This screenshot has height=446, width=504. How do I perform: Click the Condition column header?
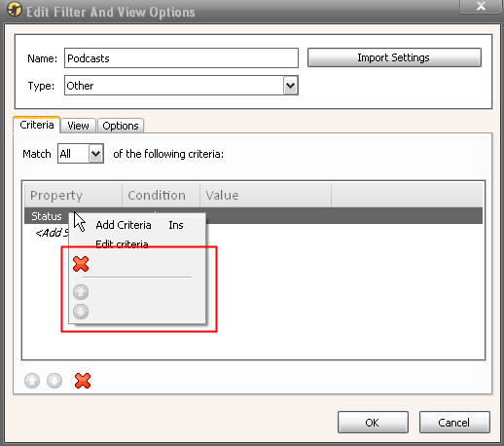[x=161, y=195]
